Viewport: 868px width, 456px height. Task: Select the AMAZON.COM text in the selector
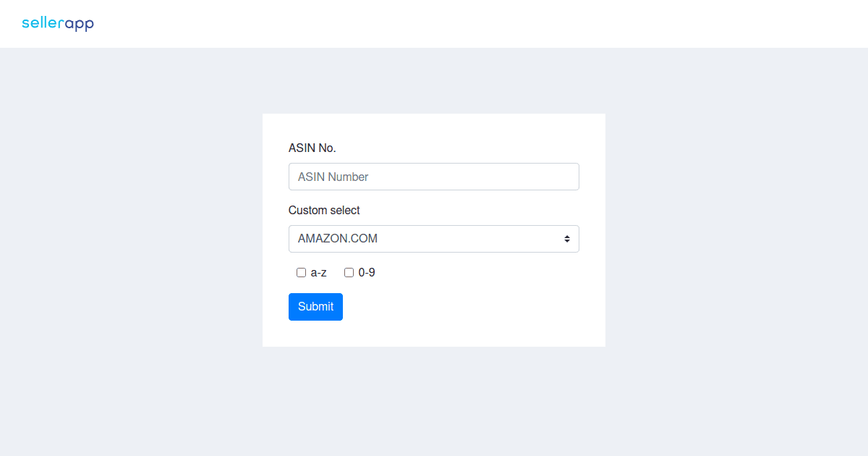coord(338,239)
